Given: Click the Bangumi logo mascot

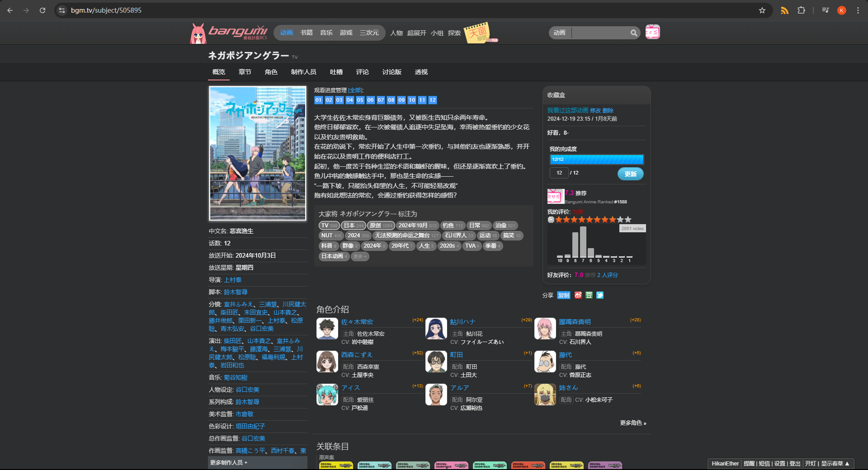Looking at the screenshot, I should (198, 33).
